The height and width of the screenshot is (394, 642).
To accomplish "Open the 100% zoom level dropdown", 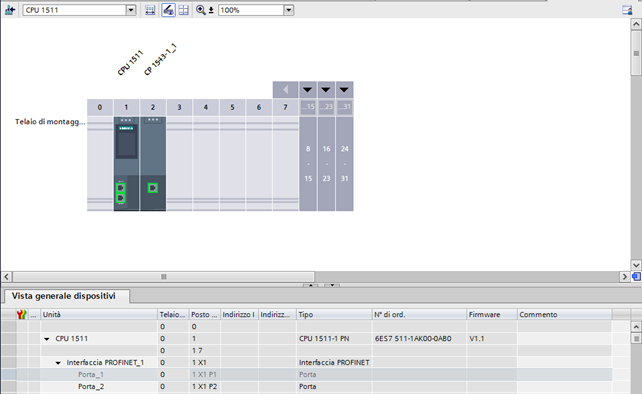I will (x=289, y=10).
